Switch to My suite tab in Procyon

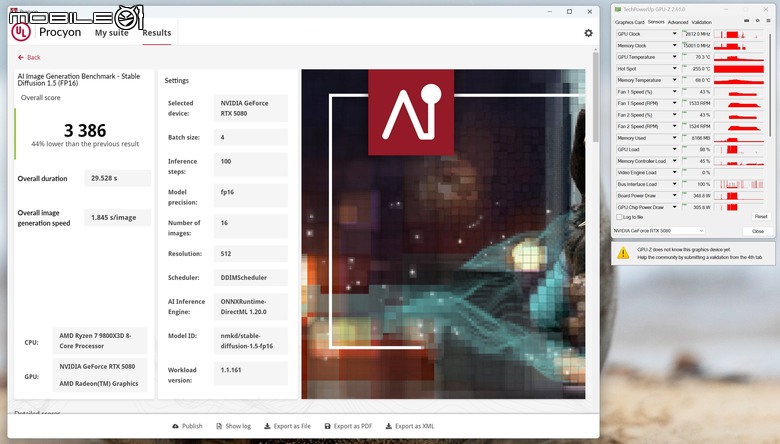111,33
